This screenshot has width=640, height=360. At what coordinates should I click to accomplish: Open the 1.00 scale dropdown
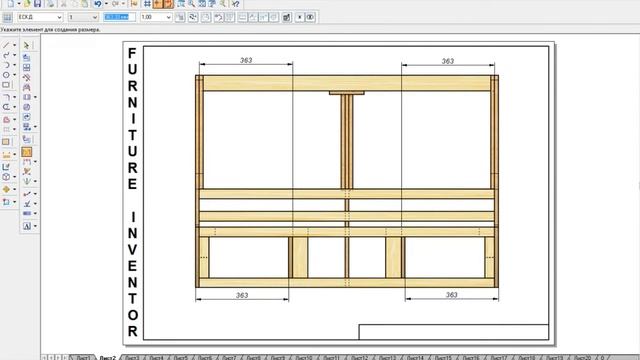click(x=156, y=17)
